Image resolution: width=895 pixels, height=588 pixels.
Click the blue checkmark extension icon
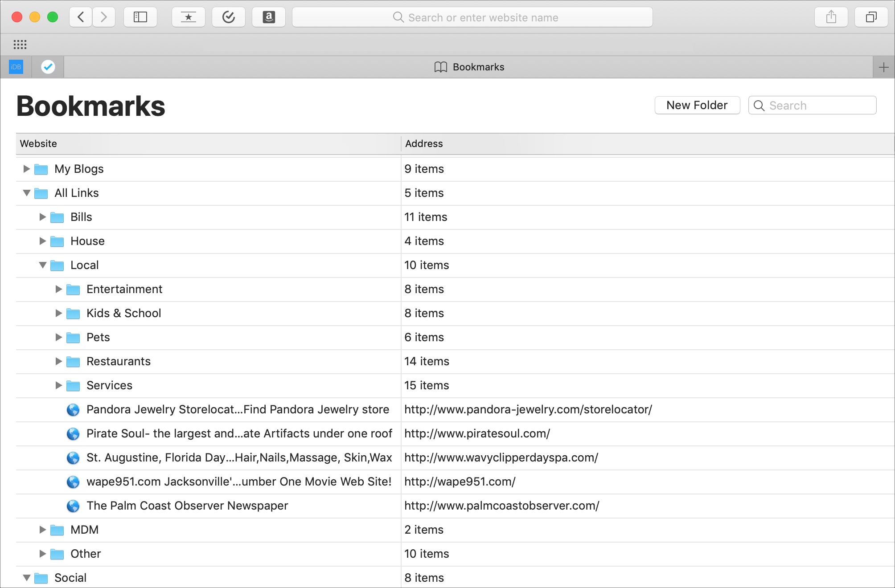(x=47, y=66)
